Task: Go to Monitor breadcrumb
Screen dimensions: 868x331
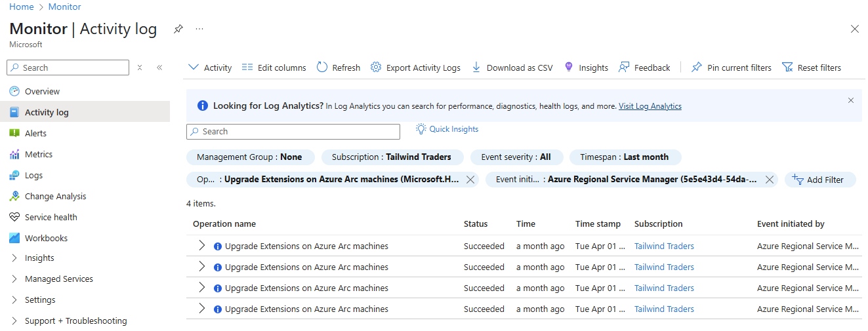Action: pyautogui.click(x=65, y=7)
